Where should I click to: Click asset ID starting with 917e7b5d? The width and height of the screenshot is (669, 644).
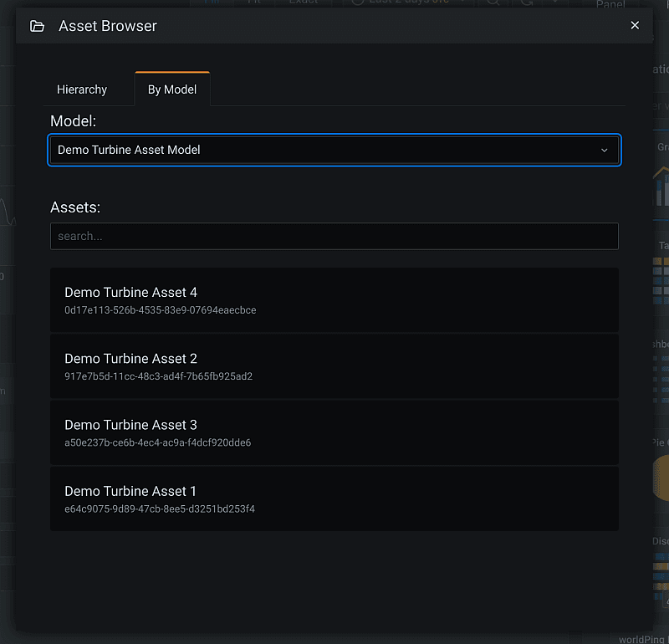159,376
